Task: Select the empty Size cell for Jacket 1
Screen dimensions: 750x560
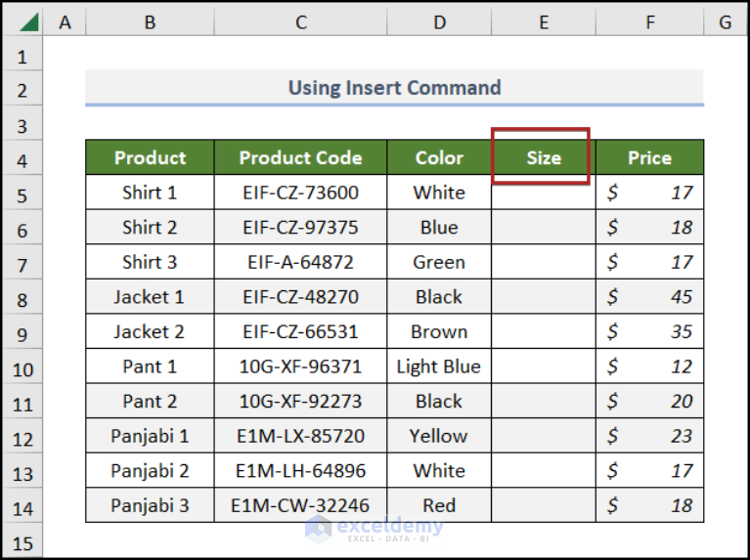Action: pyautogui.click(x=544, y=297)
